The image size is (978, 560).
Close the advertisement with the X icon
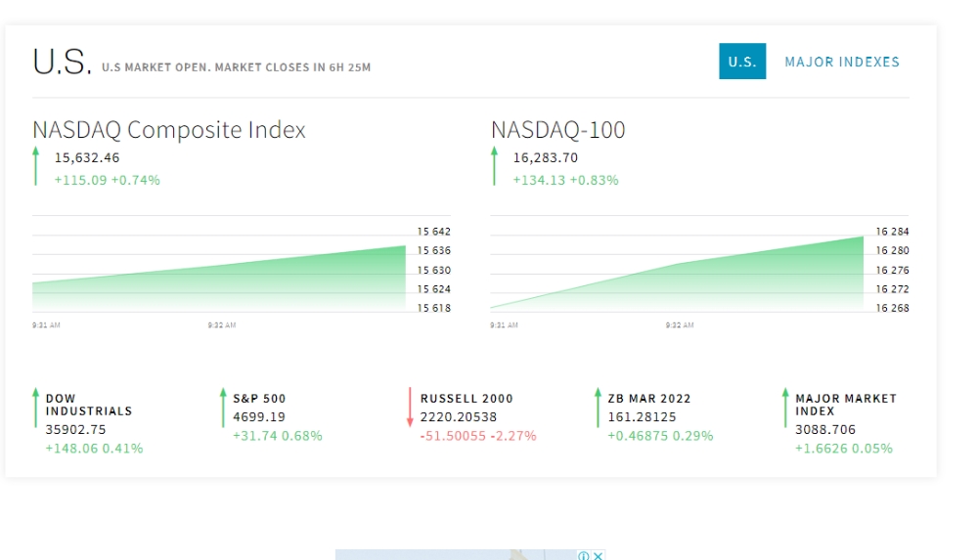pyautogui.click(x=599, y=556)
